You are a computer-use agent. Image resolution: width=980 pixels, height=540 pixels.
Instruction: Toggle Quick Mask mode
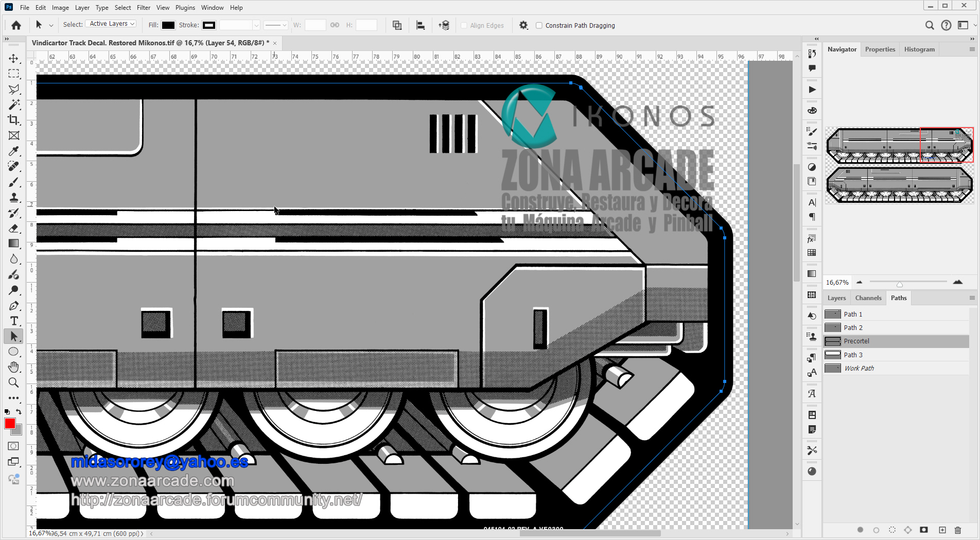pyautogui.click(x=14, y=446)
